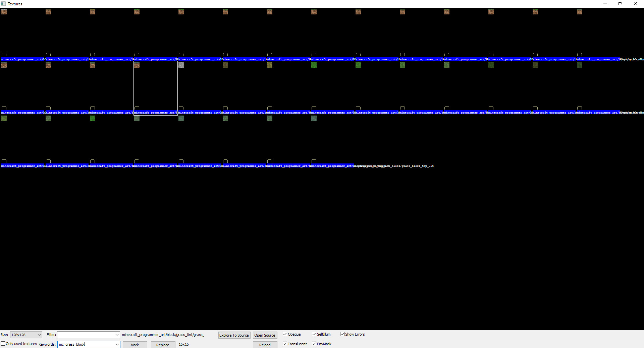Open the Size 128x128 dropdown

click(x=39, y=335)
